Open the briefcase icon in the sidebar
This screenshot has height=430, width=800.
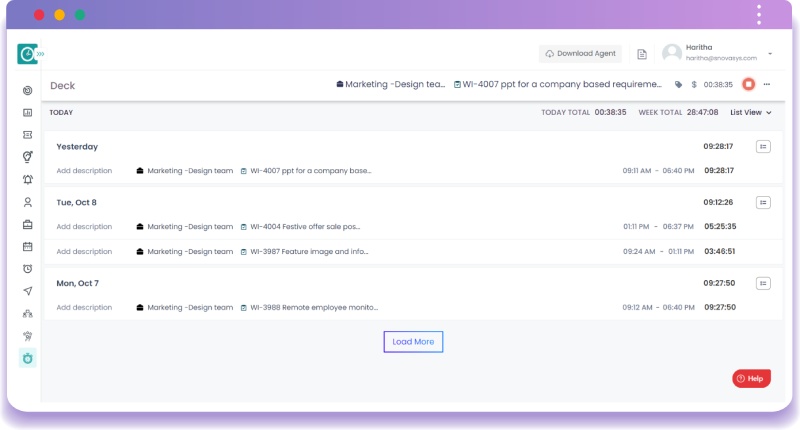28,224
